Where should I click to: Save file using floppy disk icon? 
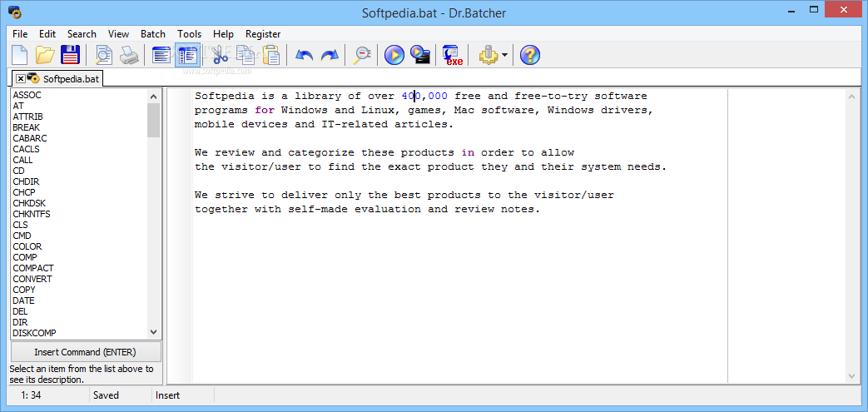(x=70, y=55)
